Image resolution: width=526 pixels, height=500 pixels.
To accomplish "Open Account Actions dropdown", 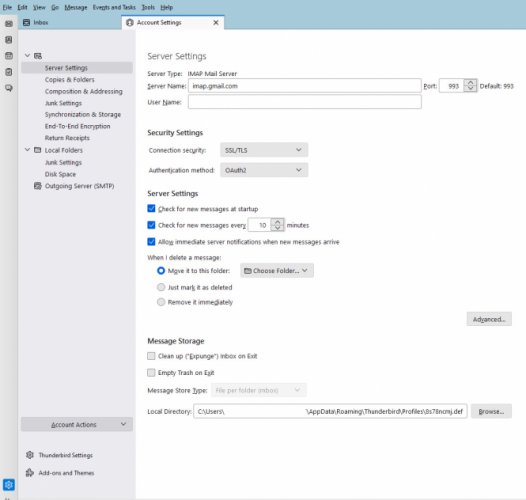I will pos(77,424).
